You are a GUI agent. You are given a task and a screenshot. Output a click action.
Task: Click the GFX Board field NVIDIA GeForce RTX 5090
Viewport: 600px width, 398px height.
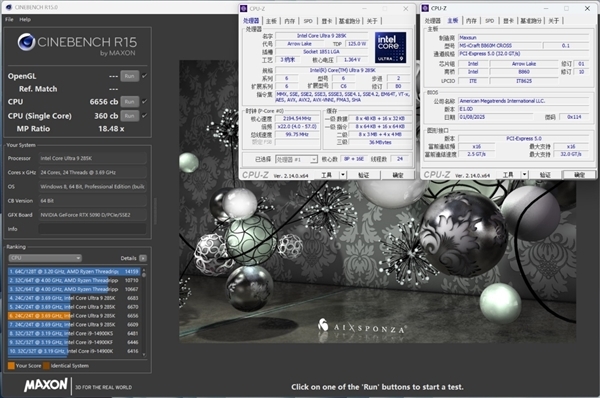(x=92, y=215)
